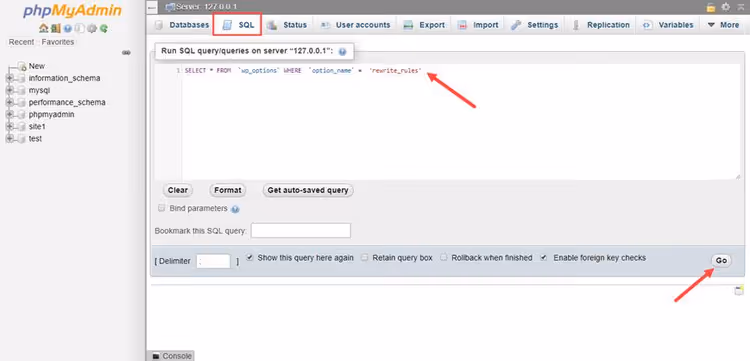
Task: Click the log out door icon
Action: (55, 29)
